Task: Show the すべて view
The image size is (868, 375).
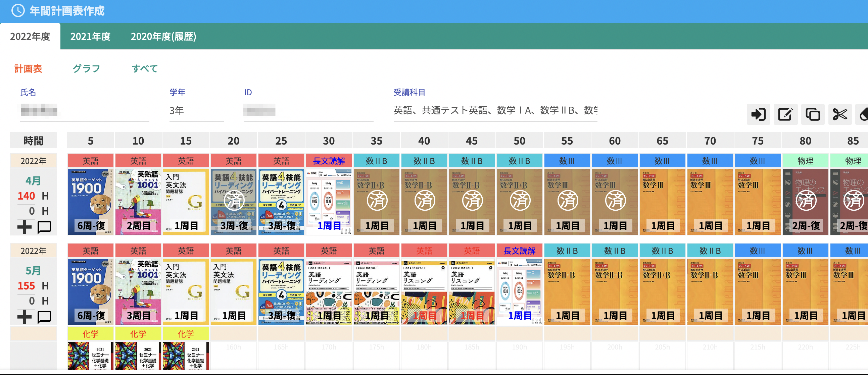Action: click(x=145, y=69)
